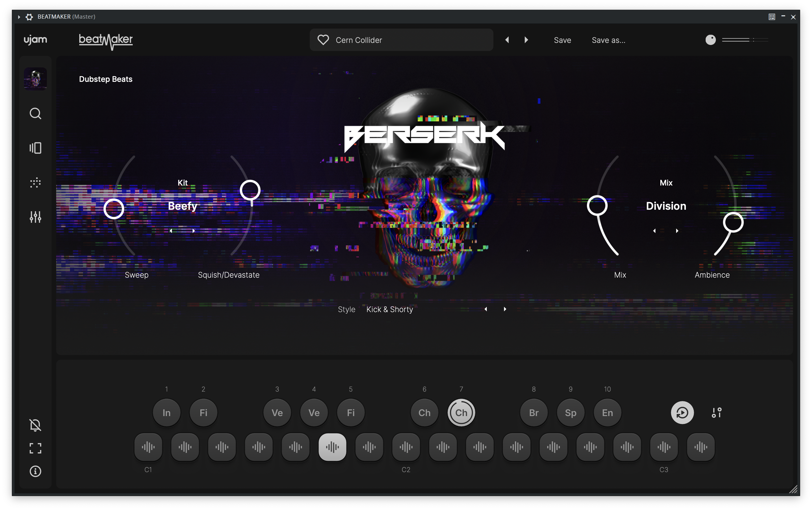Play the drum pad labeled C1
The image size is (812, 510).
click(x=148, y=447)
